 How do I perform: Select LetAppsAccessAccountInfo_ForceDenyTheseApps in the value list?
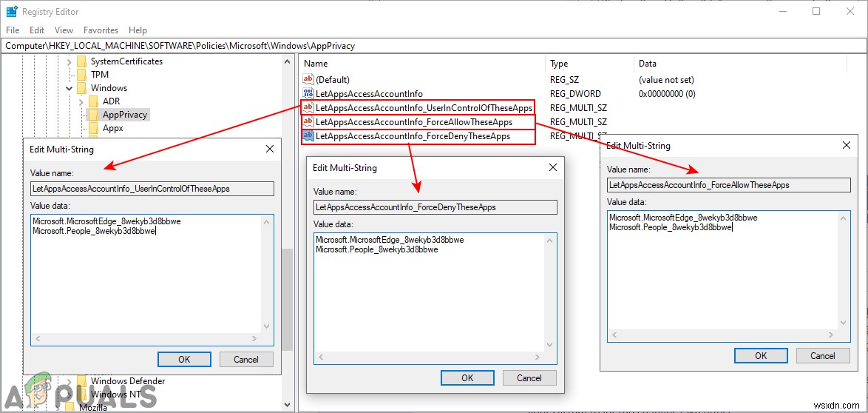413,136
